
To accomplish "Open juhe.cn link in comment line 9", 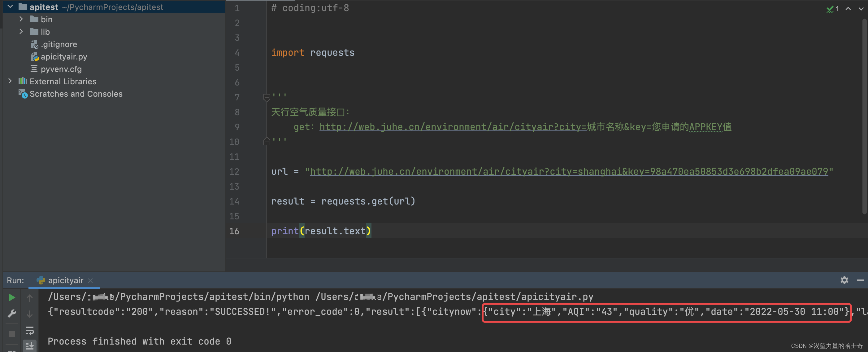I will tap(453, 127).
